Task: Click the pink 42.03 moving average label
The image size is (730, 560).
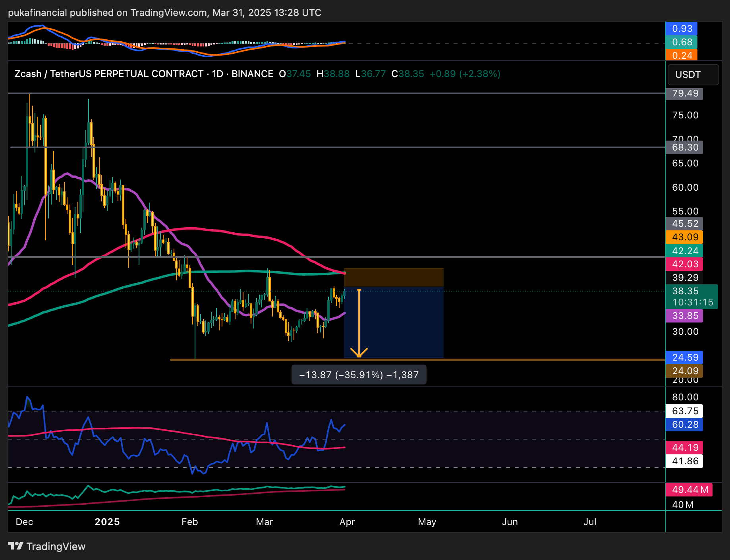Action: [685, 264]
